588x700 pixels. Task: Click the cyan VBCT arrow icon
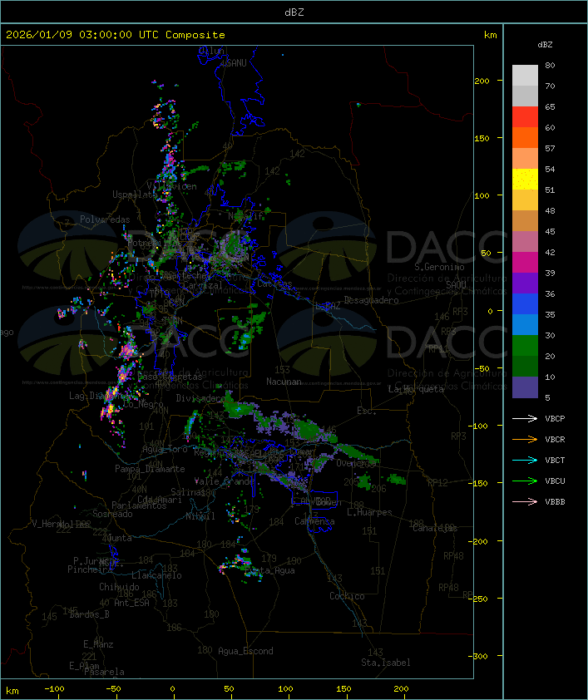pyautogui.click(x=526, y=461)
